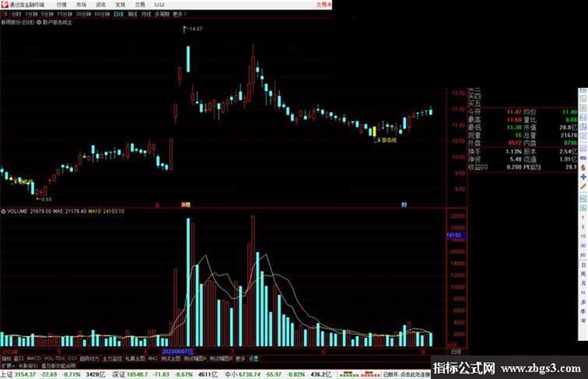Set 60-minute period in sidebar
Viewport: 588px width, 379px height.
coord(583,255)
